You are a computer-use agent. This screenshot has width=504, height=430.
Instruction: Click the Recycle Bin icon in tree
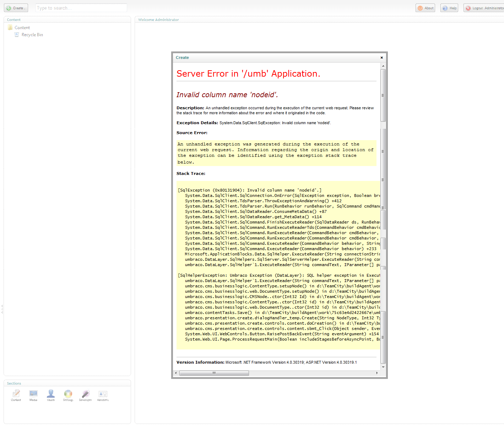(17, 34)
